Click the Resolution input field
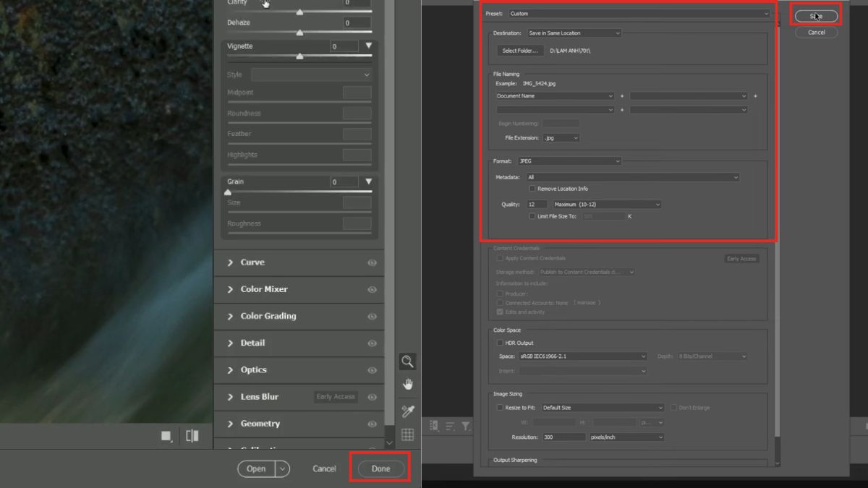The height and width of the screenshot is (488, 868). [563, 437]
